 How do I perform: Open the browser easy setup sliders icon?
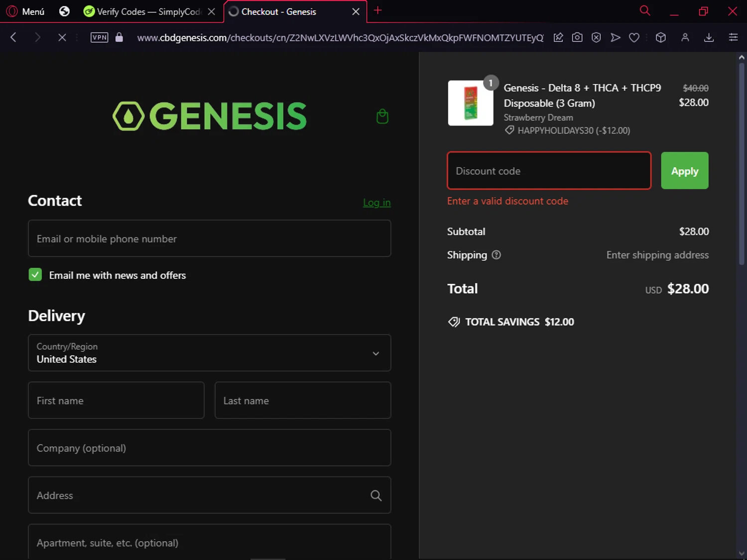point(733,37)
